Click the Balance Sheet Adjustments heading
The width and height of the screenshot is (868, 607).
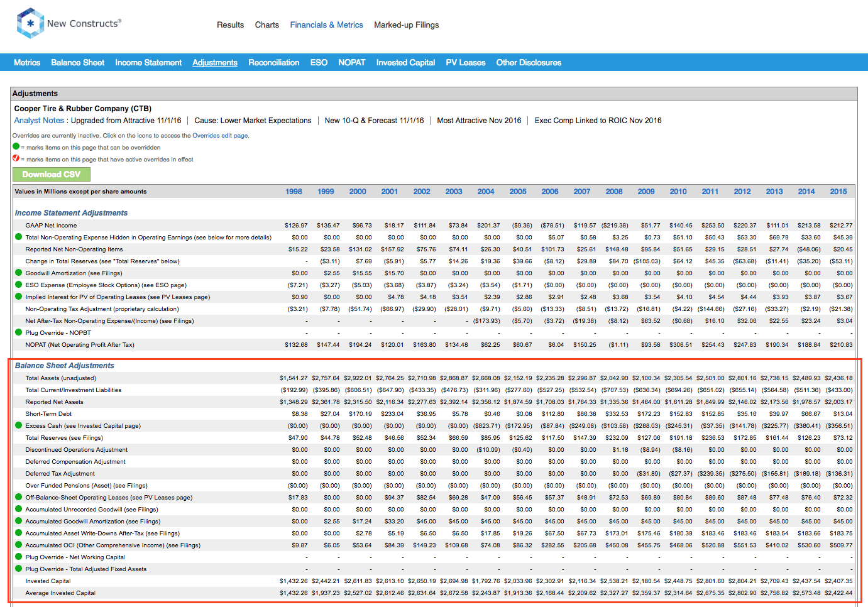65,366
